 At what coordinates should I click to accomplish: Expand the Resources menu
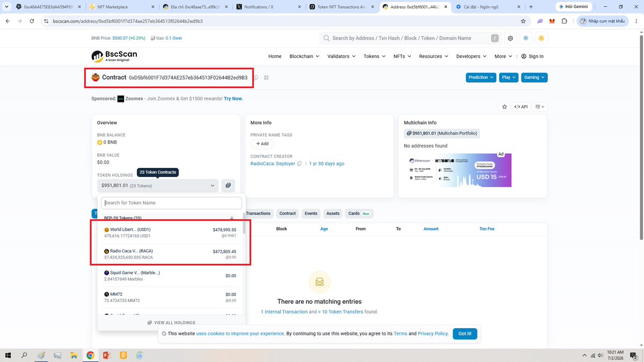(434, 56)
